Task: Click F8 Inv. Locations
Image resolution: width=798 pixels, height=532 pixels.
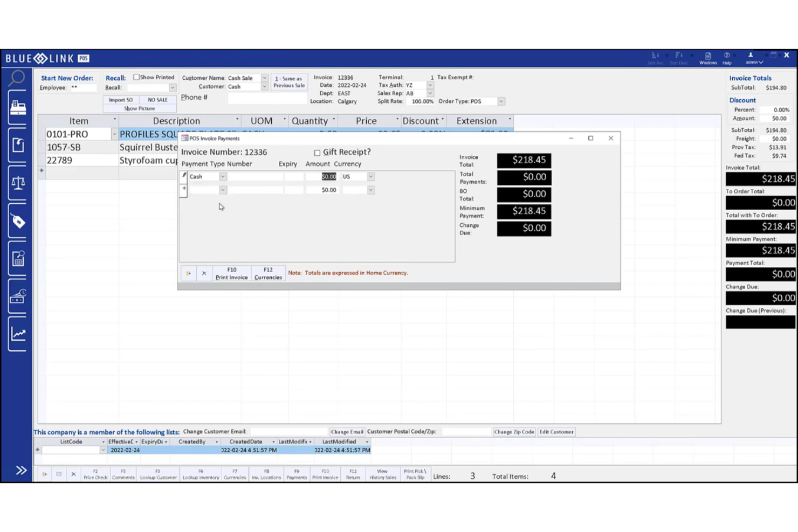Action: 266,474
